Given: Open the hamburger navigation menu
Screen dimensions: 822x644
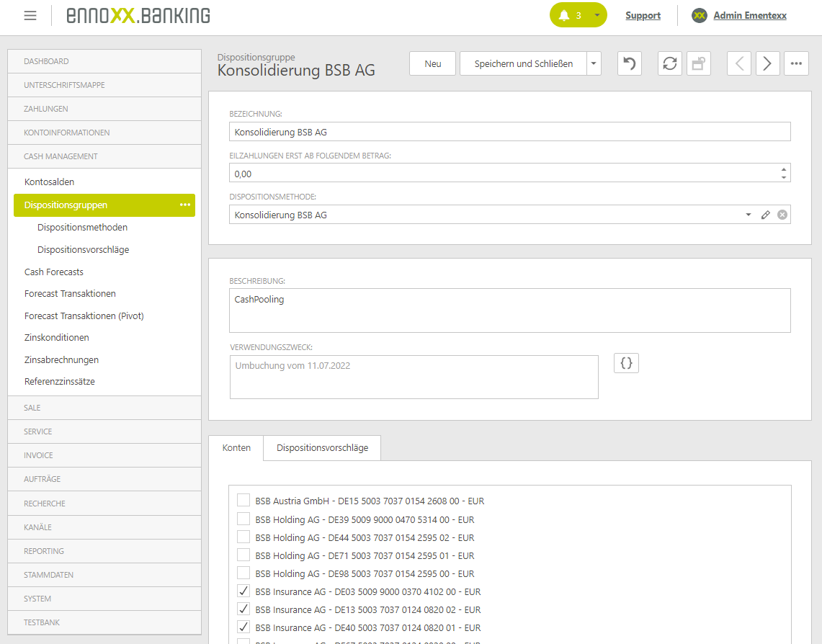Looking at the screenshot, I should pos(30,15).
